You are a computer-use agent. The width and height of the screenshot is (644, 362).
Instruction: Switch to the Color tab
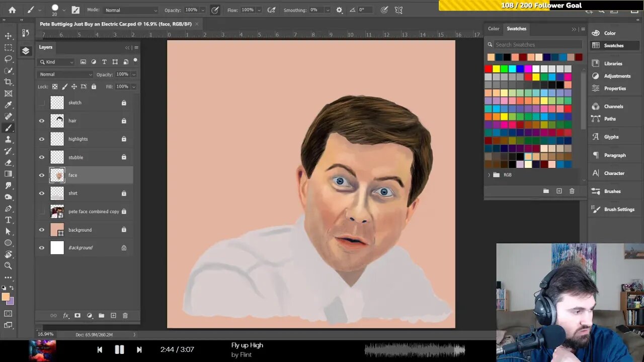pyautogui.click(x=494, y=29)
